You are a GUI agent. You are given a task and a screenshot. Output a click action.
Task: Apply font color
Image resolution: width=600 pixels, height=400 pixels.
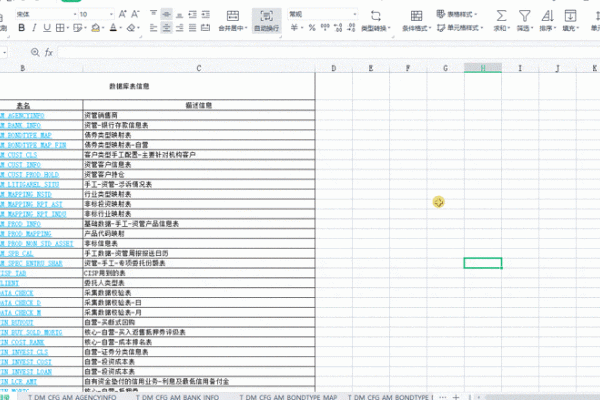click(x=113, y=28)
